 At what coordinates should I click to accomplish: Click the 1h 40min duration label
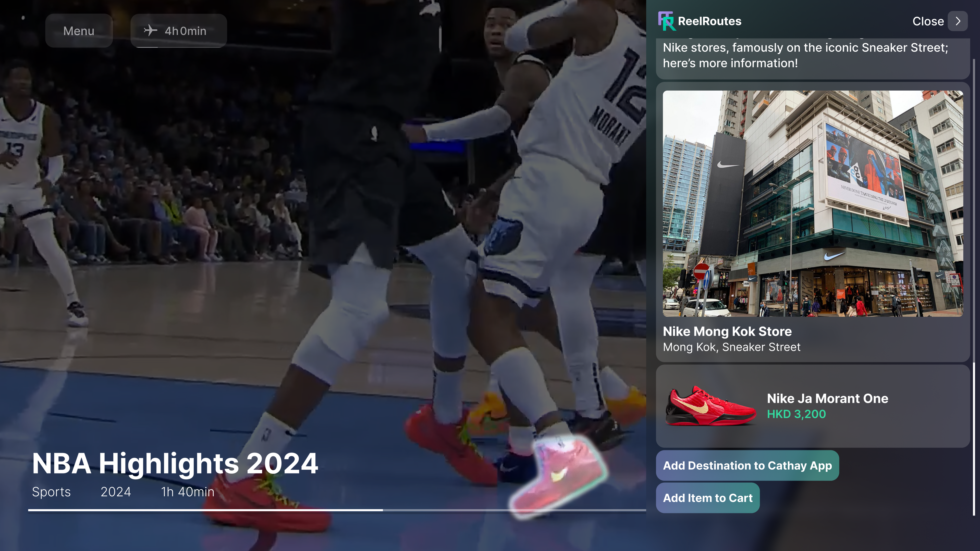(188, 492)
